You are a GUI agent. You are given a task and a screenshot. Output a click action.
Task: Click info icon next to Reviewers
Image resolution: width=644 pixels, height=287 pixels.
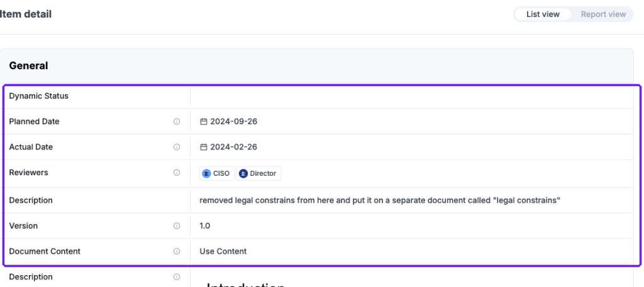click(x=177, y=173)
